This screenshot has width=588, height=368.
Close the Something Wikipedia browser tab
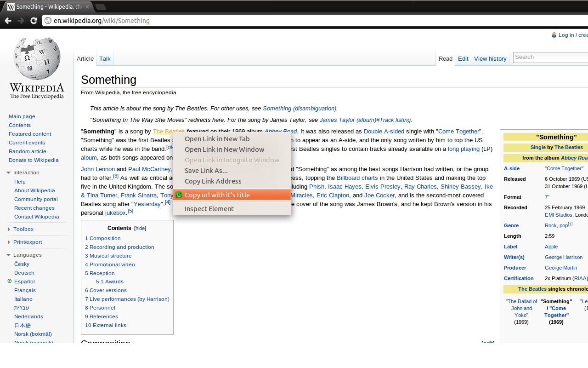(x=87, y=7)
